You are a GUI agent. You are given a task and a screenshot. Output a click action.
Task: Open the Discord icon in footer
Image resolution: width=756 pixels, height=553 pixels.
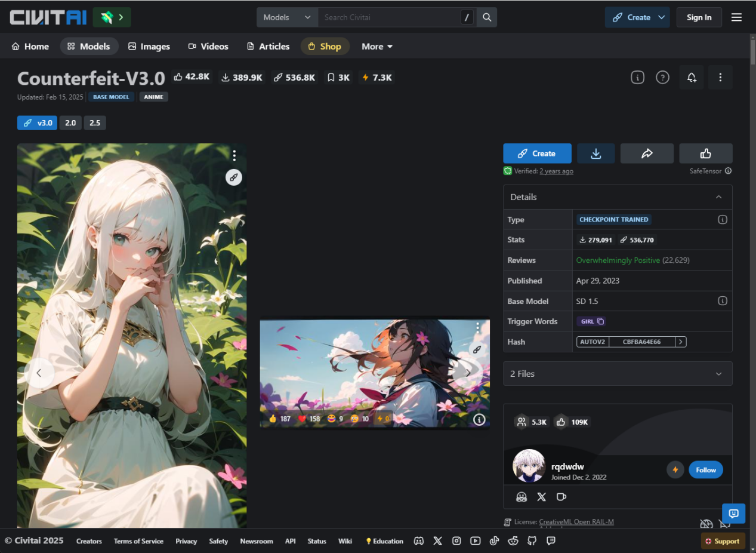click(419, 541)
